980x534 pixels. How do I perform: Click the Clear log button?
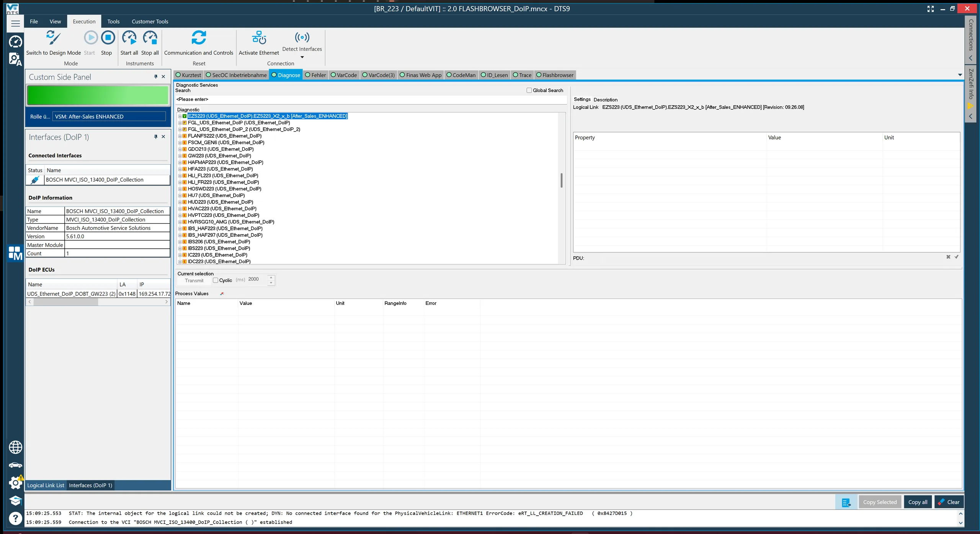[x=949, y=502]
